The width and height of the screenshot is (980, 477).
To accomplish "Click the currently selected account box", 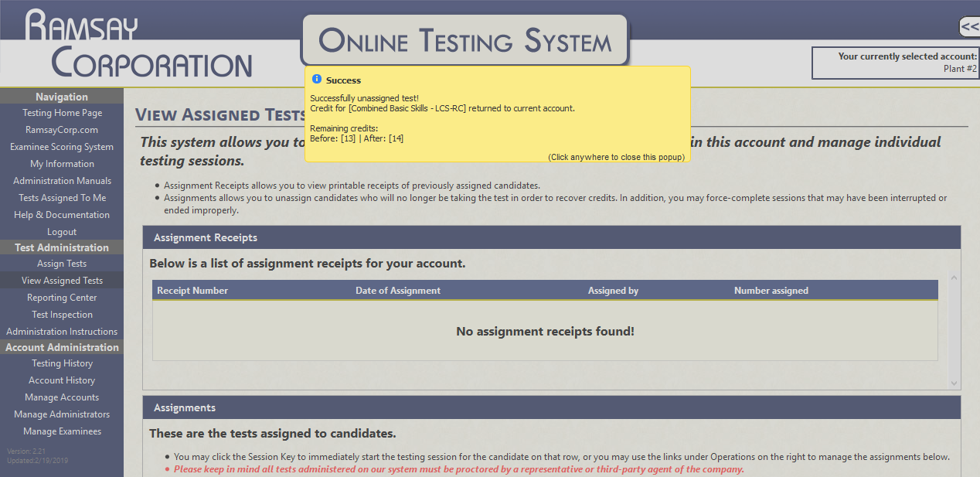I will click(x=895, y=63).
